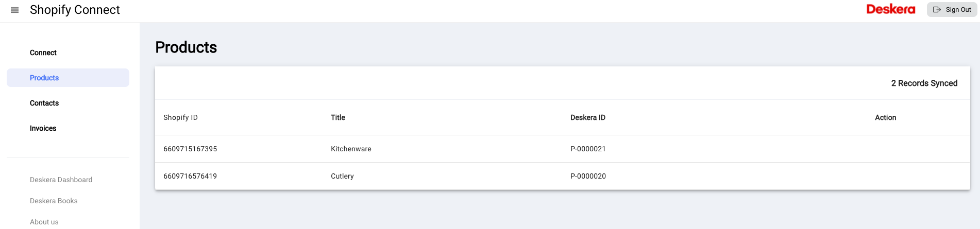This screenshot has height=229, width=980.
Task: Select the Cutlery product row
Action: 563,176
